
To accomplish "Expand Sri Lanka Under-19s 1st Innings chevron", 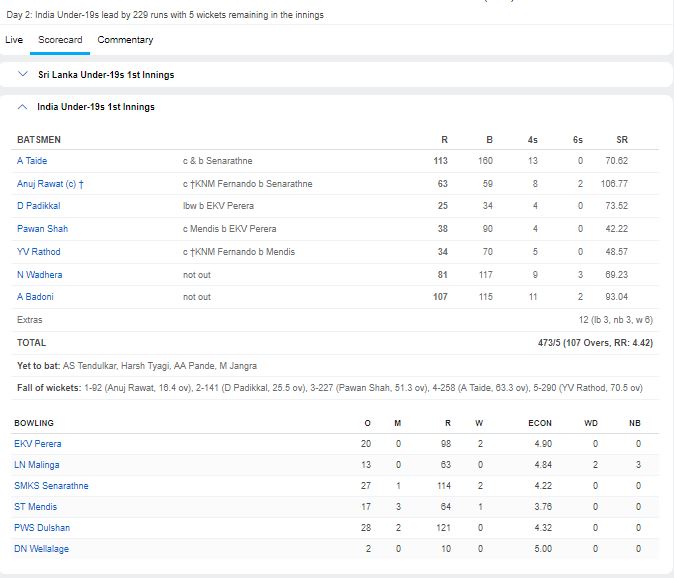I will click(x=22, y=75).
